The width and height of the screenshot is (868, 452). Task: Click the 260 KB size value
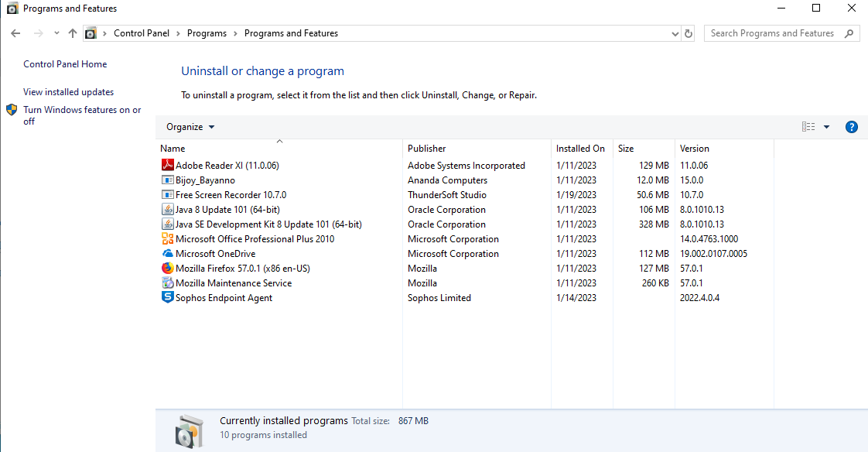tap(655, 283)
